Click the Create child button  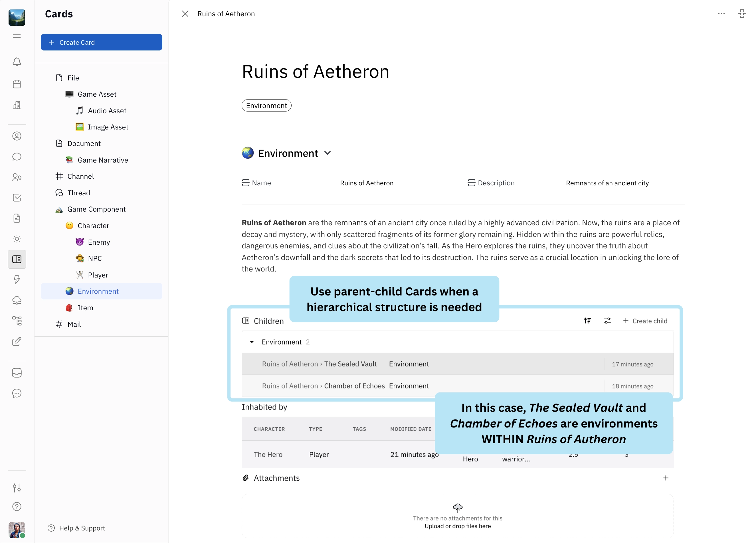click(x=645, y=321)
